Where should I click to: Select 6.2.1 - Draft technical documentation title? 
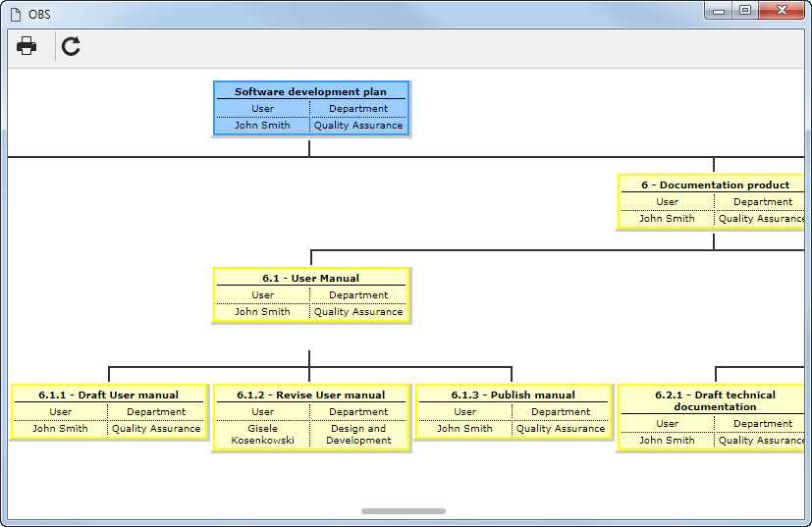715,400
